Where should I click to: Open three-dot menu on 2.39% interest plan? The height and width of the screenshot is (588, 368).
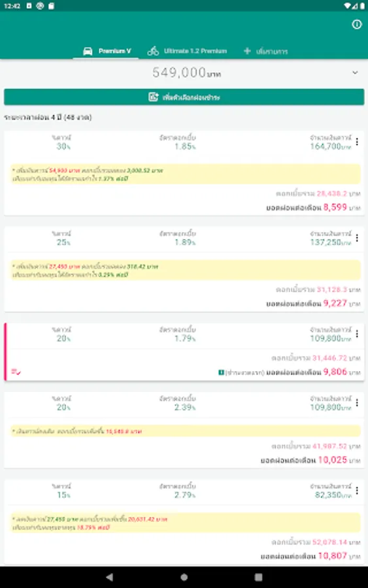(x=357, y=402)
